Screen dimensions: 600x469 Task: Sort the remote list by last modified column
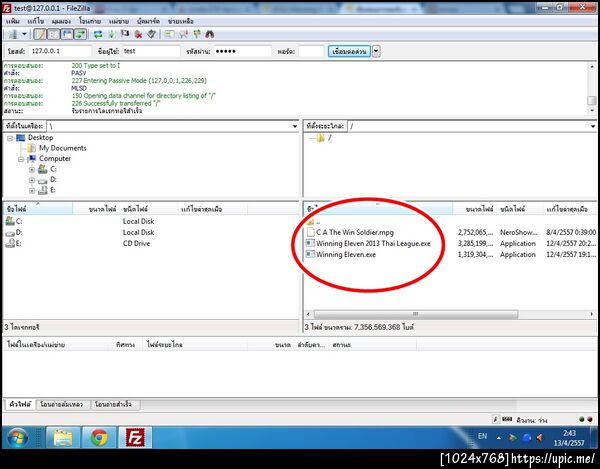pyautogui.click(x=570, y=209)
